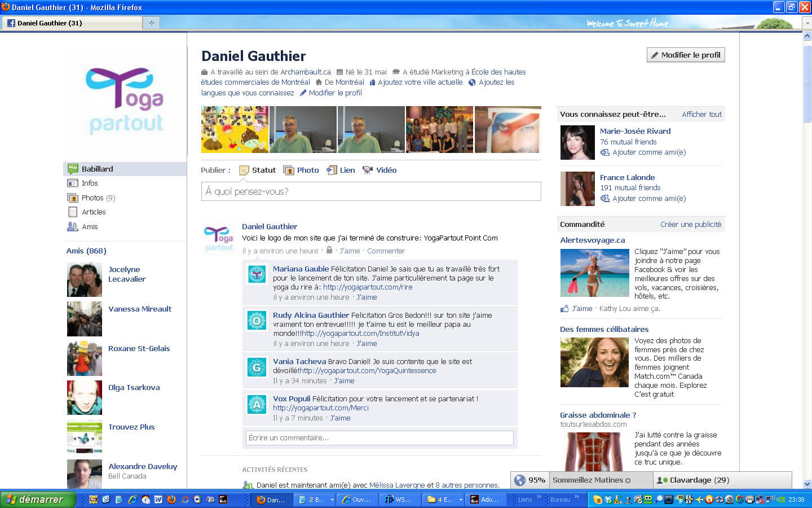Click the Lien attachment icon

332,170
